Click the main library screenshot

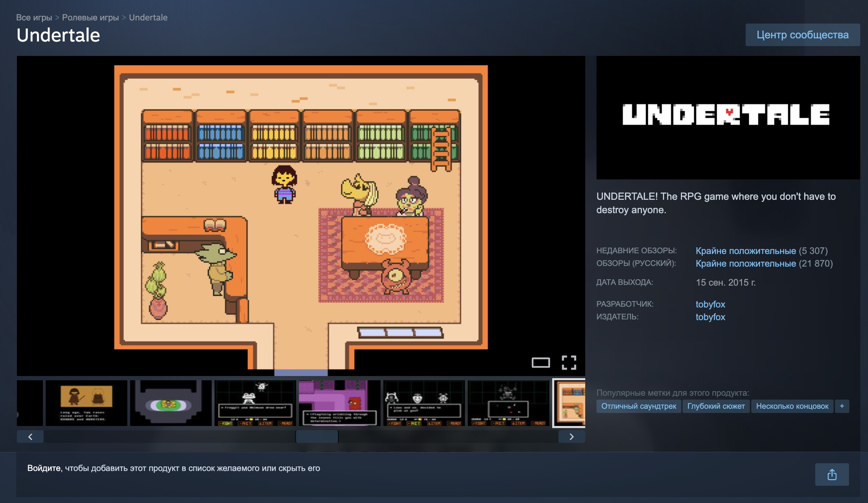pyautogui.click(x=301, y=216)
